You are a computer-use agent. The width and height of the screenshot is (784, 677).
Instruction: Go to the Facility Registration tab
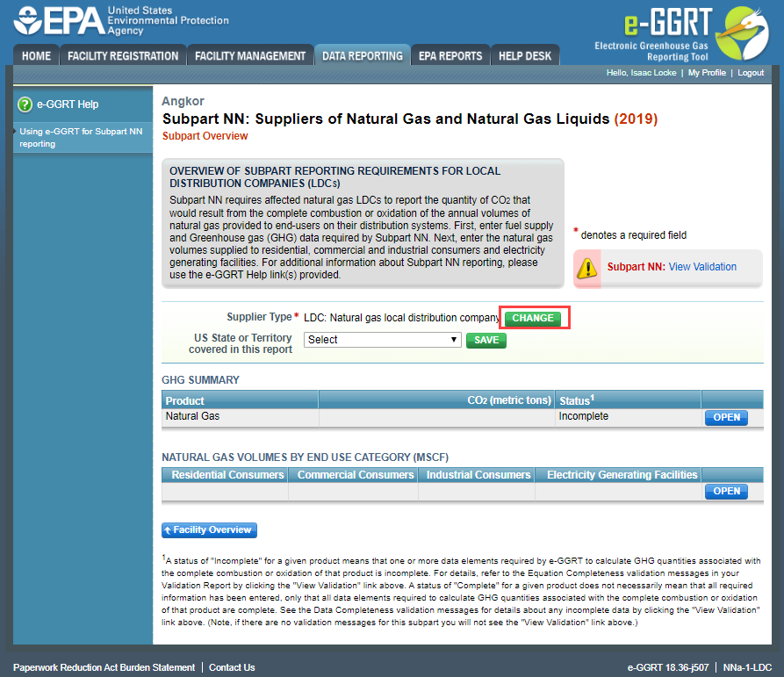(123, 56)
